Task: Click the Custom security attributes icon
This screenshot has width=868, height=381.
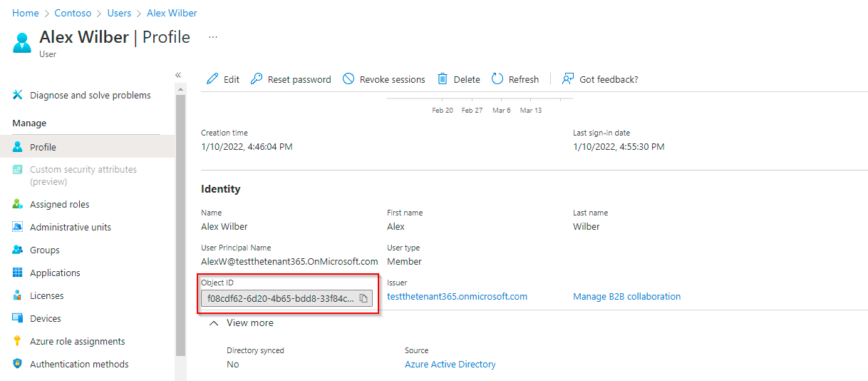Action: tap(18, 170)
